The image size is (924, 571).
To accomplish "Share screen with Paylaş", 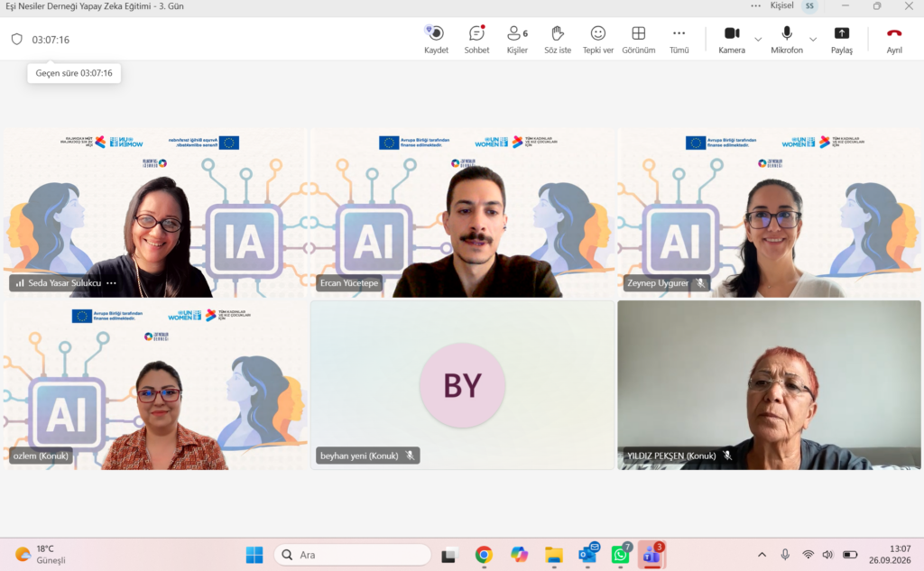I will (842, 40).
